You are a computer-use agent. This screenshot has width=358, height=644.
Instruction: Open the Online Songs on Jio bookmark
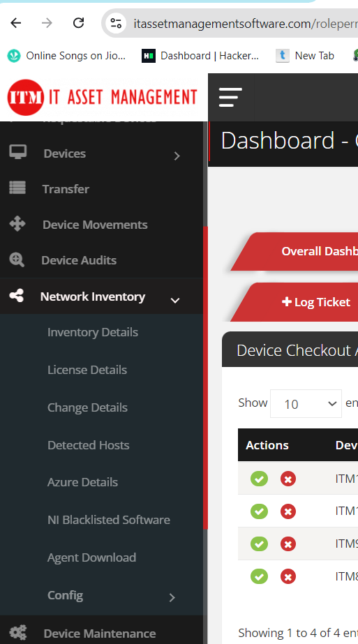point(66,55)
